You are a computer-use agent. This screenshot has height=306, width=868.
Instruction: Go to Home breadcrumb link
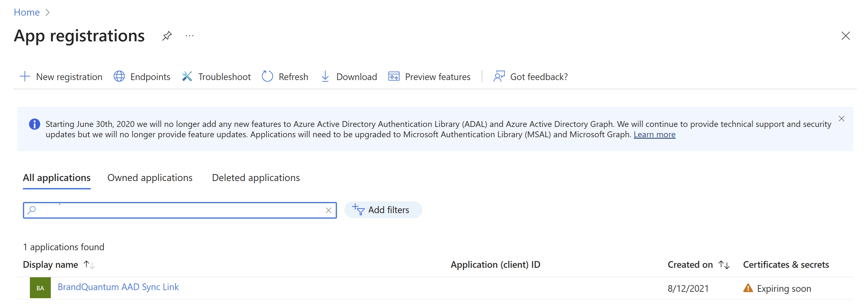(27, 12)
